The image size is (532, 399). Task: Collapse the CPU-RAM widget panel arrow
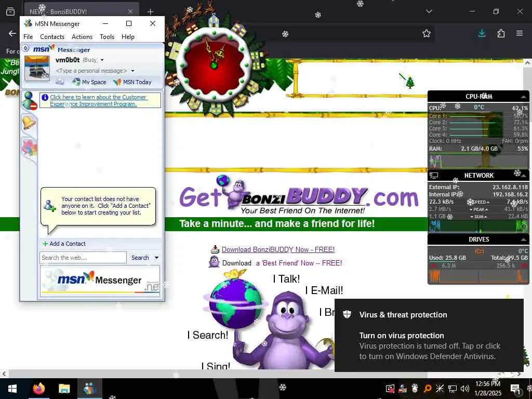[523, 97]
